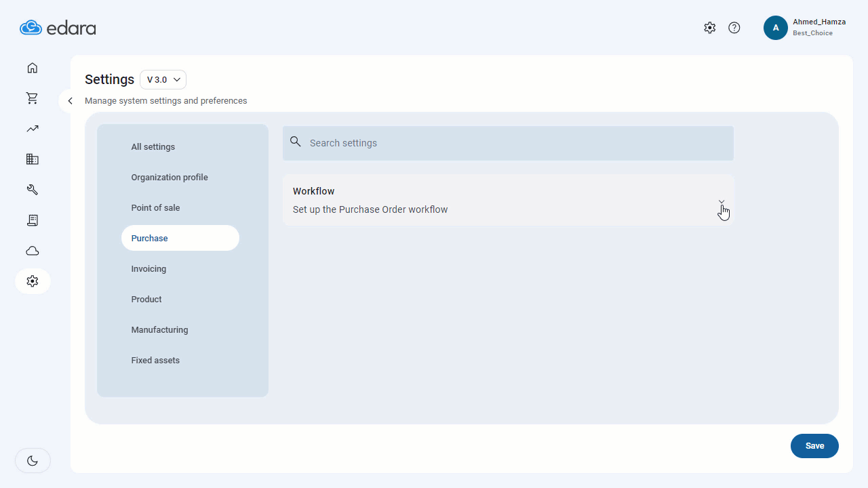Open the V 3.0 version dropdown

(x=163, y=79)
